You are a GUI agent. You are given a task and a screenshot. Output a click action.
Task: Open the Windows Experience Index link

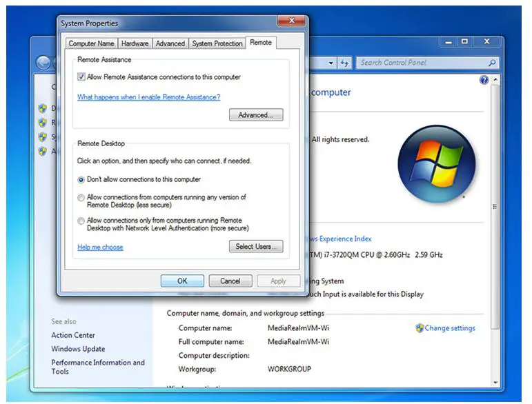[340, 239]
